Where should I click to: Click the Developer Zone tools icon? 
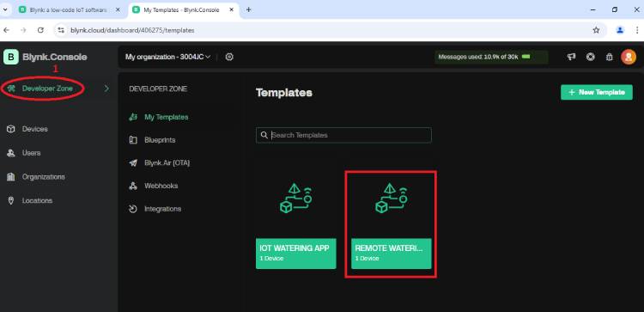tap(11, 89)
